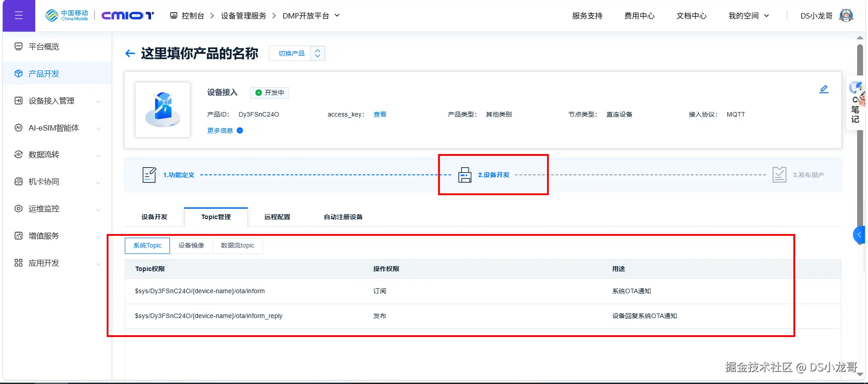Click 设备管理服务 in the breadcrumb
Viewport: 868px width, 384px height.
coord(244,16)
